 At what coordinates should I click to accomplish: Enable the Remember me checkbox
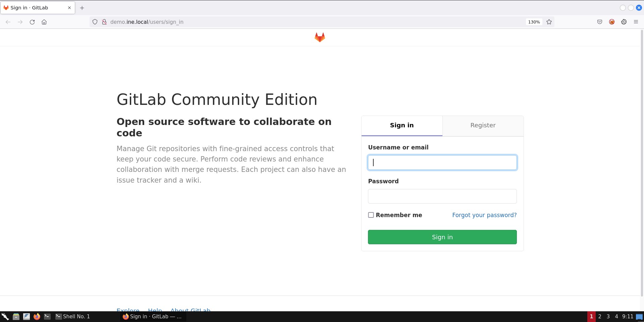pos(371,215)
